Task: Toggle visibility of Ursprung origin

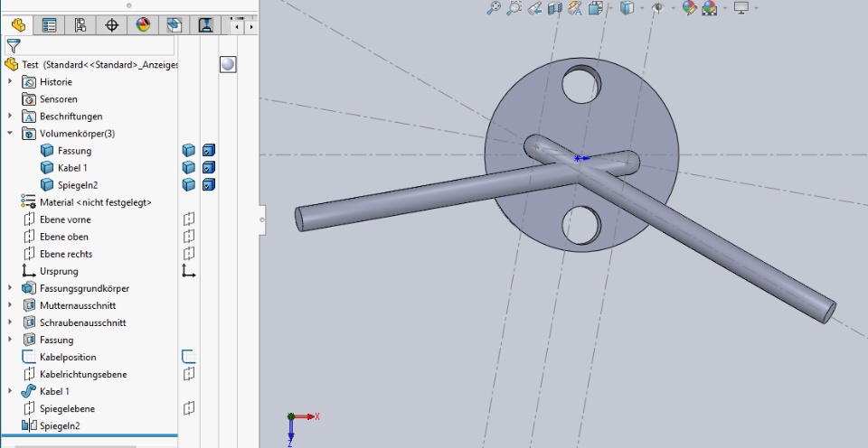Action: 189,270
